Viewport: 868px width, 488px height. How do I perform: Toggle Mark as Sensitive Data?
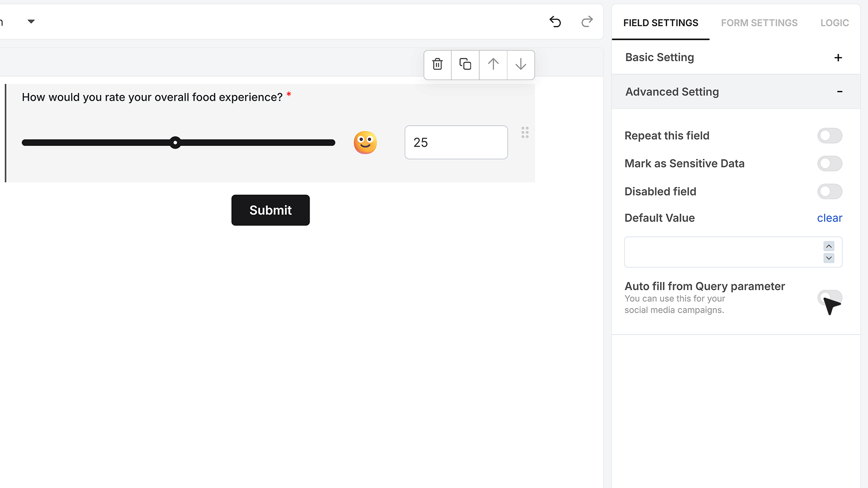[830, 164]
